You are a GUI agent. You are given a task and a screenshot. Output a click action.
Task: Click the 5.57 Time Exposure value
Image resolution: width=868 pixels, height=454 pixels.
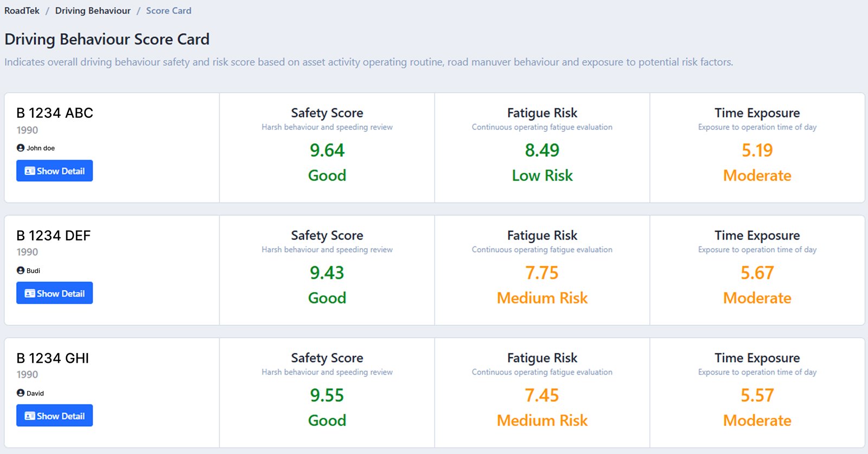(757, 395)
